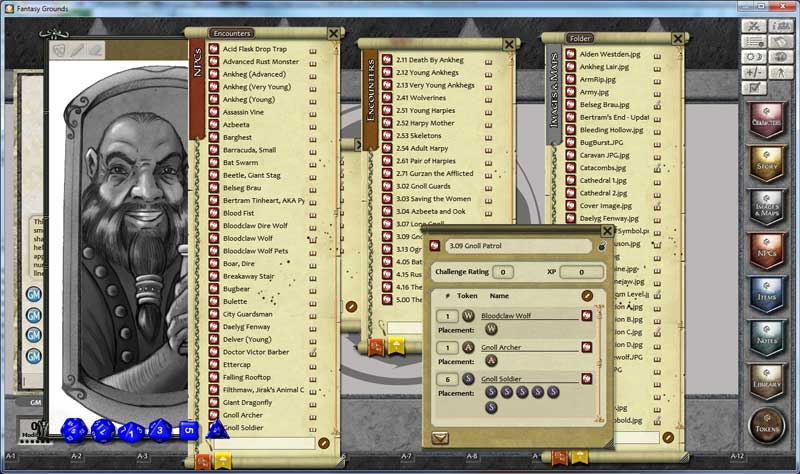
Task: Open the Library sidebar panel
Action: pos(767,381)
